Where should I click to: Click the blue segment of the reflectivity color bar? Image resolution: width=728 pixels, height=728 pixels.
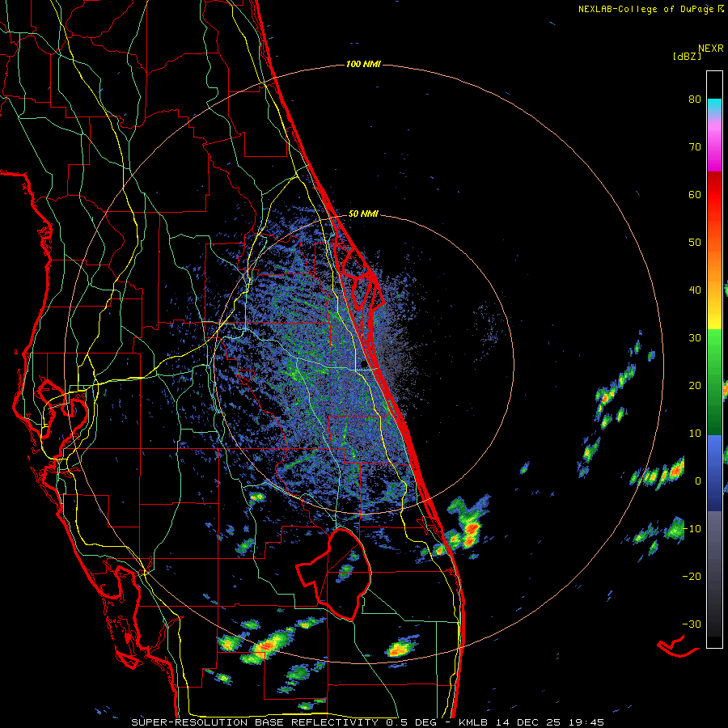[714, 473]
